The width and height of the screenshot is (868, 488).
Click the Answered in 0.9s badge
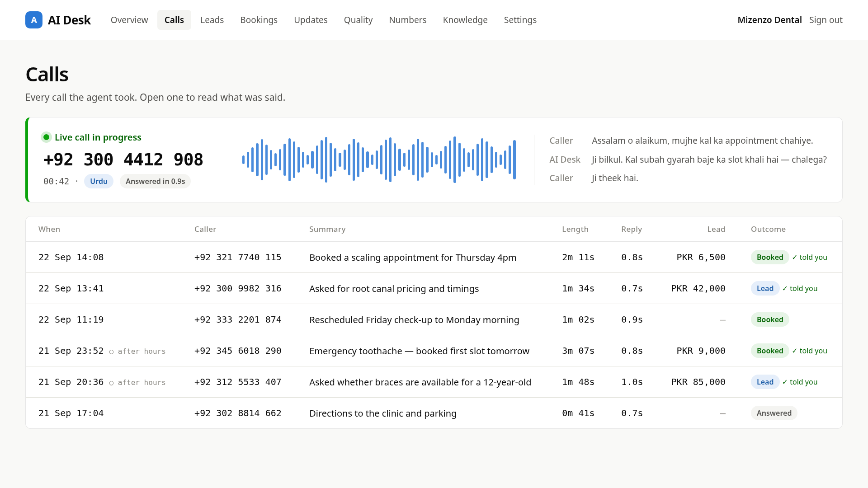(155, 181)
